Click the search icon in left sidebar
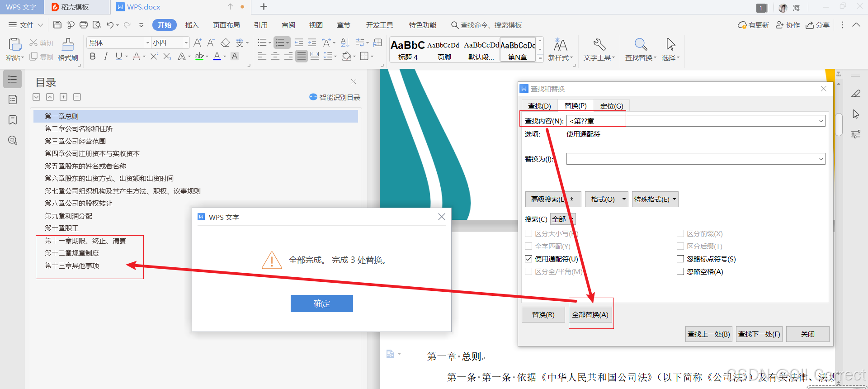The height and width of the screenshot is (389, 868). pos(13,140)
